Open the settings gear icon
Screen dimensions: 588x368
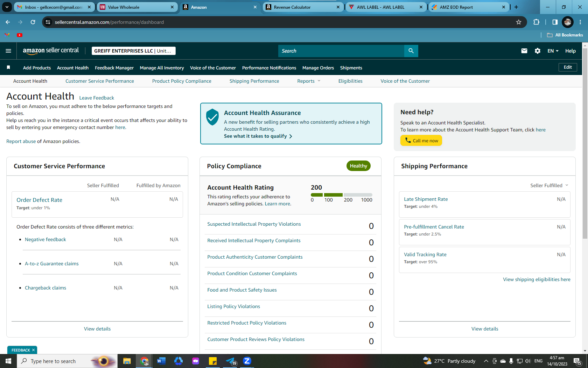[538, 51]
